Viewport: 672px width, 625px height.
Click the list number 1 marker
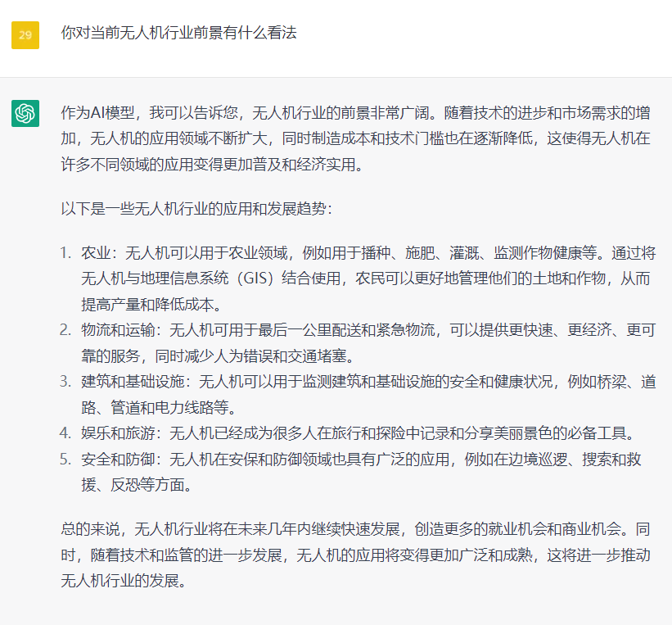point(65,252)
